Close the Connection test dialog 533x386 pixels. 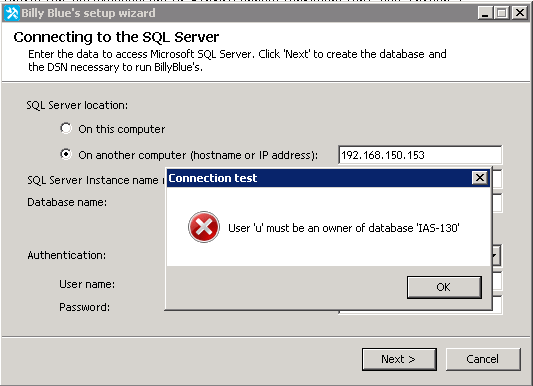[480, 177]
